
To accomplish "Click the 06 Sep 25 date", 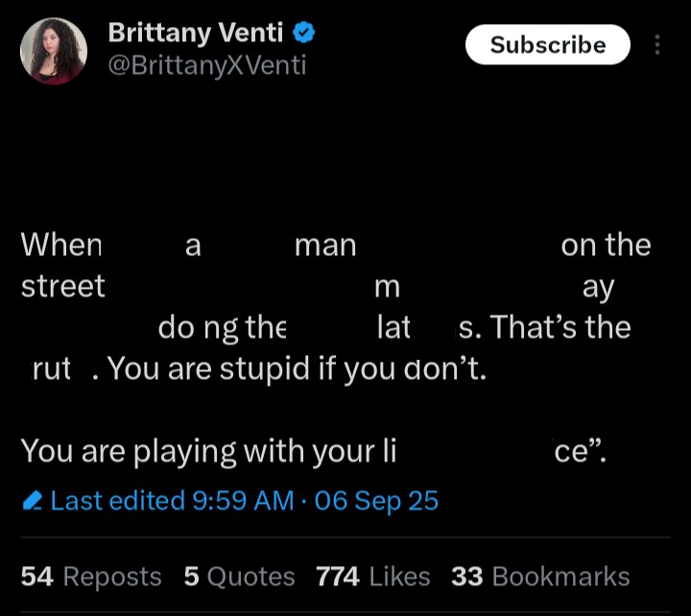I will (x=376, y=501).
